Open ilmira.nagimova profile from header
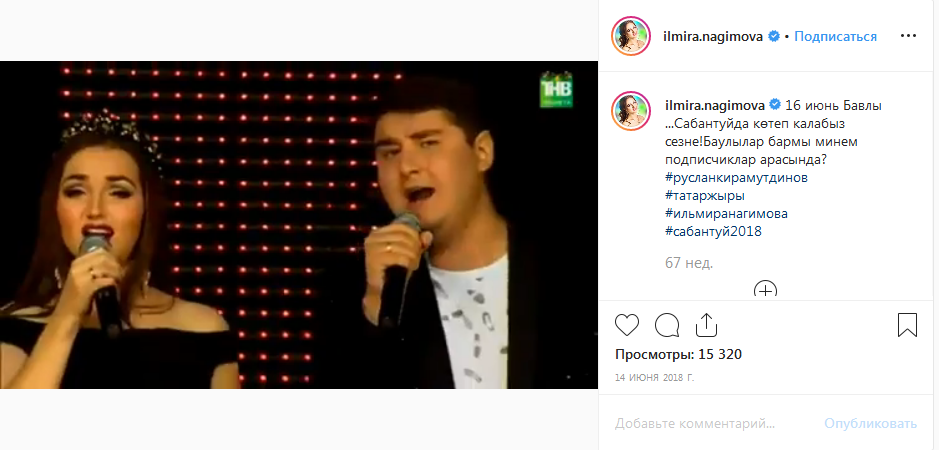Viewport: 939px width, 450px height. [713, 37]
